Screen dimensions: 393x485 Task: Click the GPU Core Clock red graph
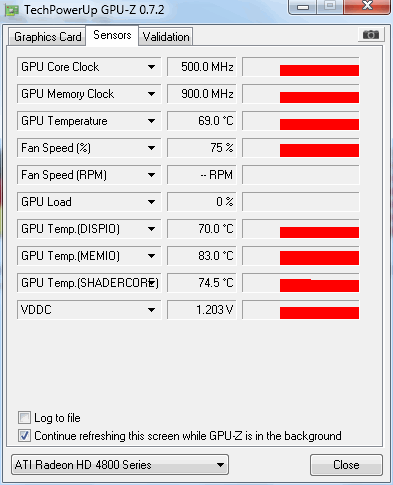point(301,67)
